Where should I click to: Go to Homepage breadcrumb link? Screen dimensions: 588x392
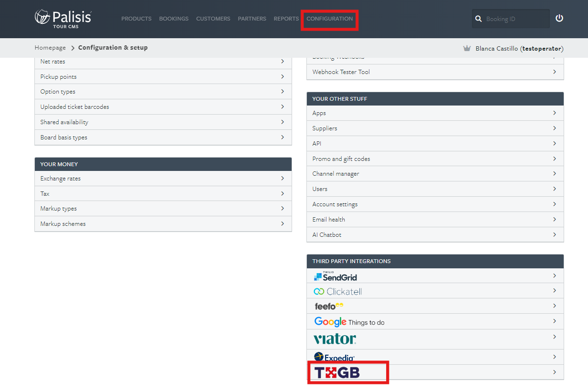[x=50, y=48]
